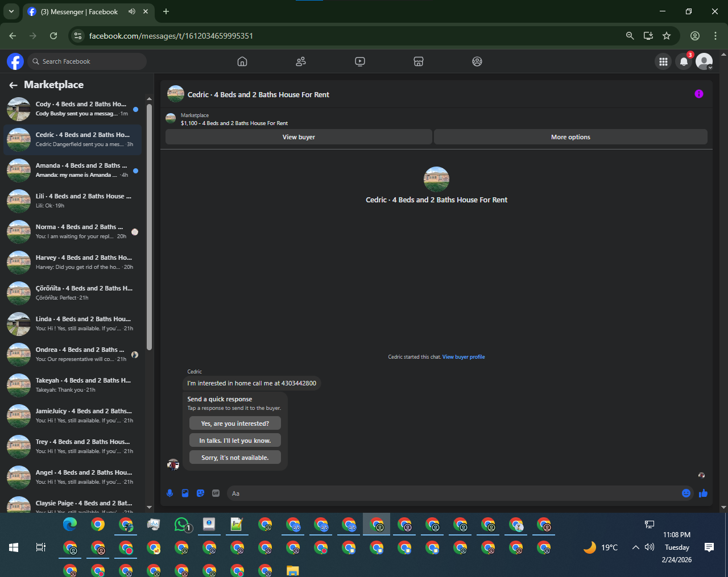Click the View buyer button

299,137
